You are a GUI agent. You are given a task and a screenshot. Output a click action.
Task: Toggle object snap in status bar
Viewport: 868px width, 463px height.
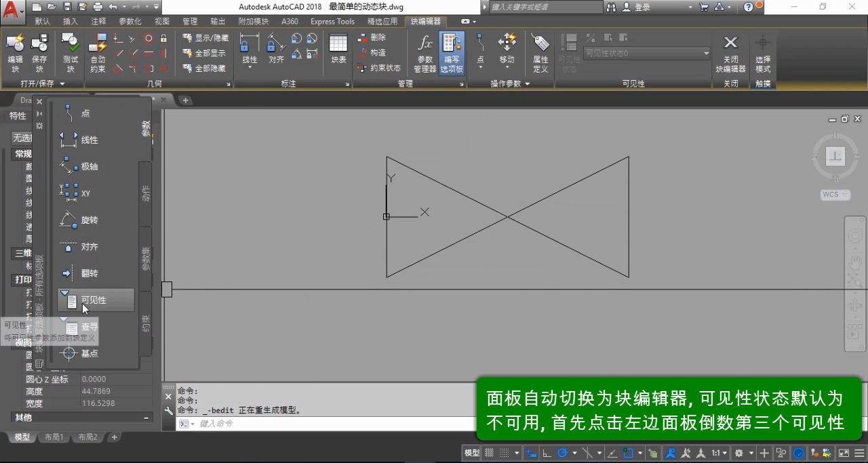(629, 453)
